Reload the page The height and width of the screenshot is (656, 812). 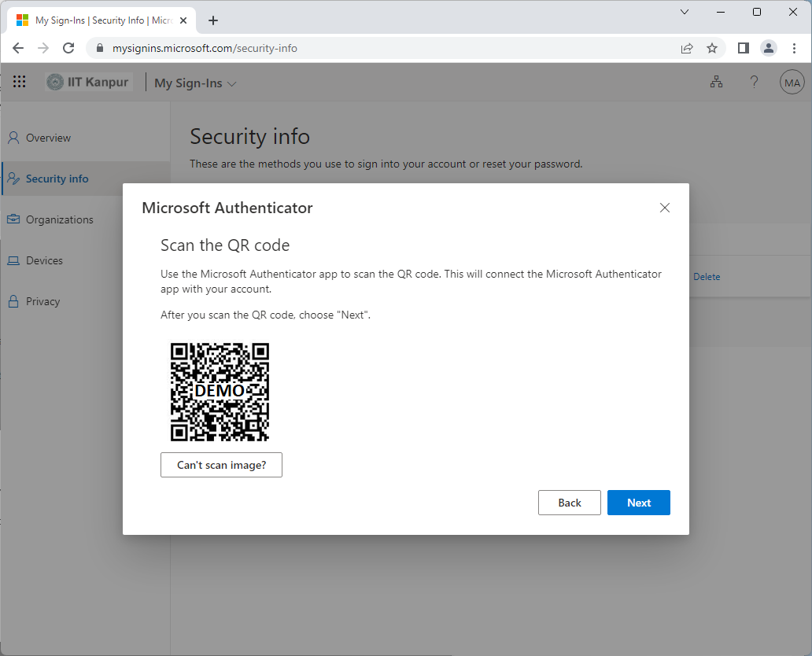click(x=68, y=48)
